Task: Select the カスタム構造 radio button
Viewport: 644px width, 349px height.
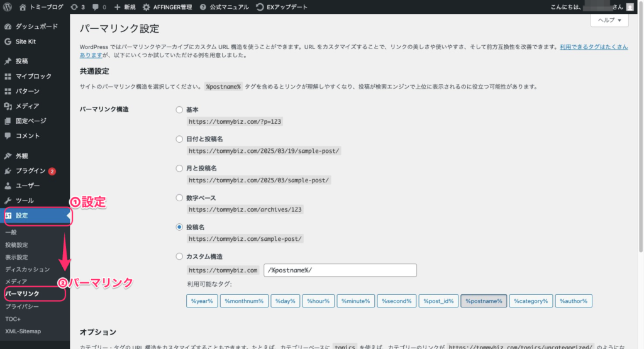Action: click(180, 257)
